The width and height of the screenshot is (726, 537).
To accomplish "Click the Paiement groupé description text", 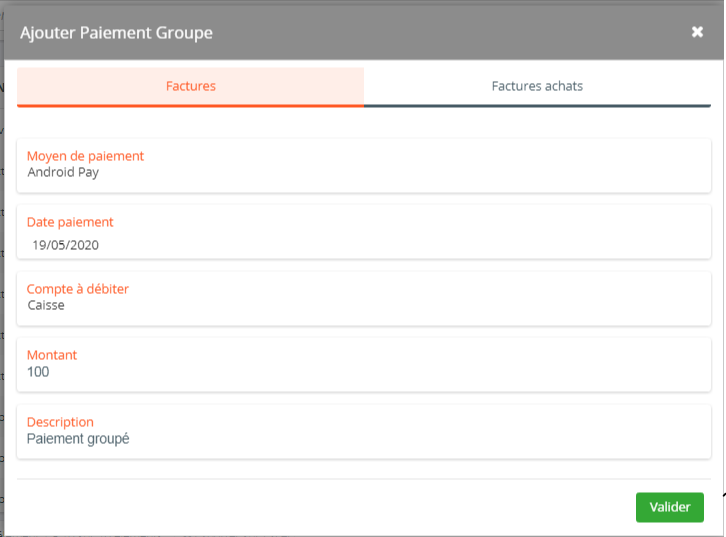I will tap(78, 439).
